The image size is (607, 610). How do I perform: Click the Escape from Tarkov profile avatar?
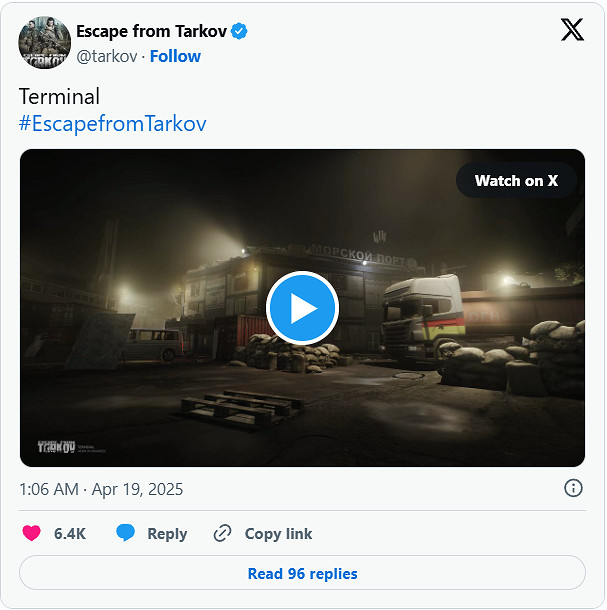(44, 43)
